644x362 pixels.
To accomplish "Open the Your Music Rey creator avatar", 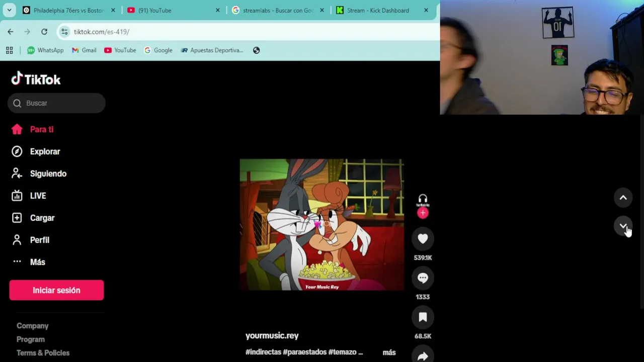I will pyautogui.click(x=423, y=200).
